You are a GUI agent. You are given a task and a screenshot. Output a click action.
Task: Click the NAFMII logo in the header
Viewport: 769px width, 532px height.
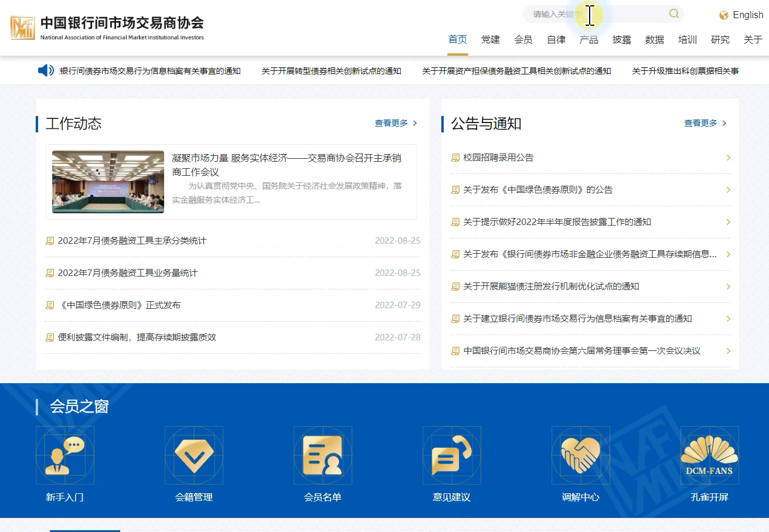pyautogui.click(x=23, y=28)
